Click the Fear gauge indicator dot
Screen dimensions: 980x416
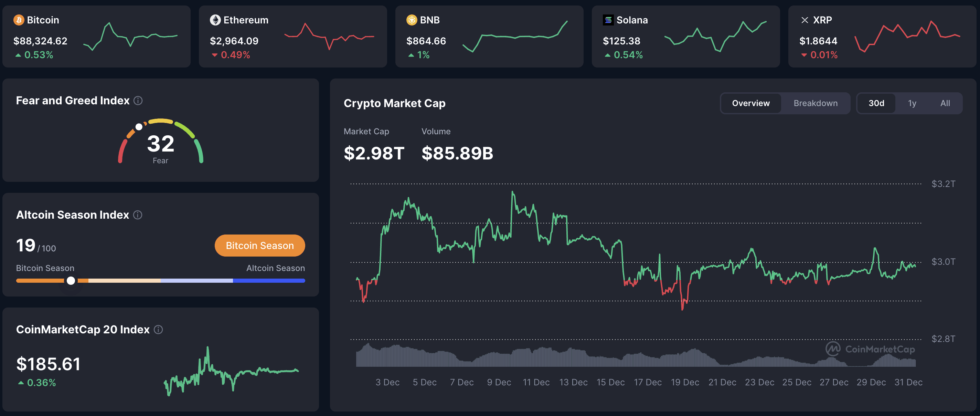point(139,126)
